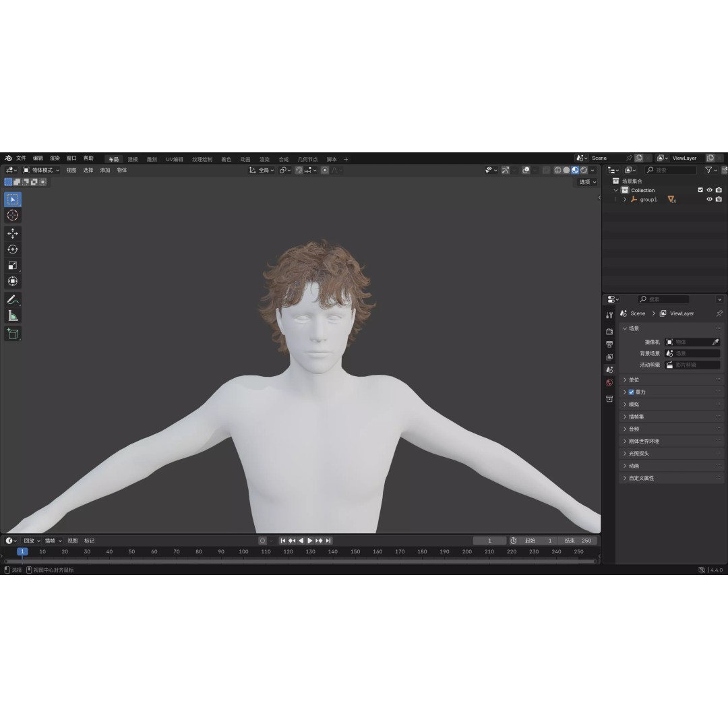Choose the Rotate tool
Image resolution: width=728 pixels, height=728 pixels.
tap(13, 249)
